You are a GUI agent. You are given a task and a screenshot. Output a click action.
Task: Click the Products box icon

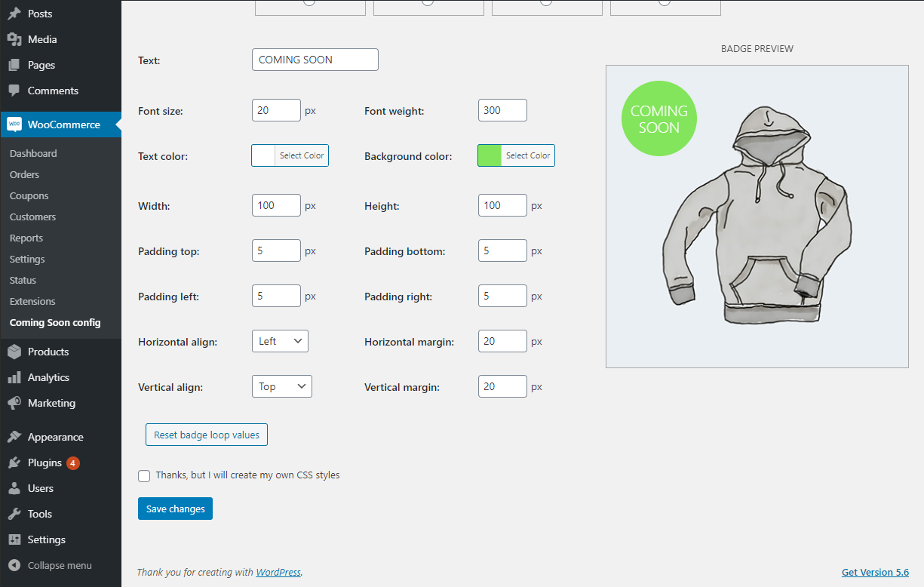(14, 352)
